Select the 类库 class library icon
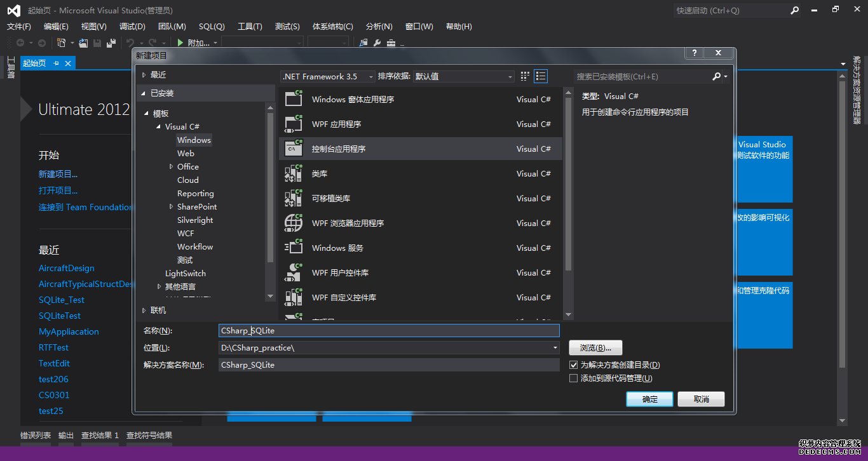 pos(294,173)
